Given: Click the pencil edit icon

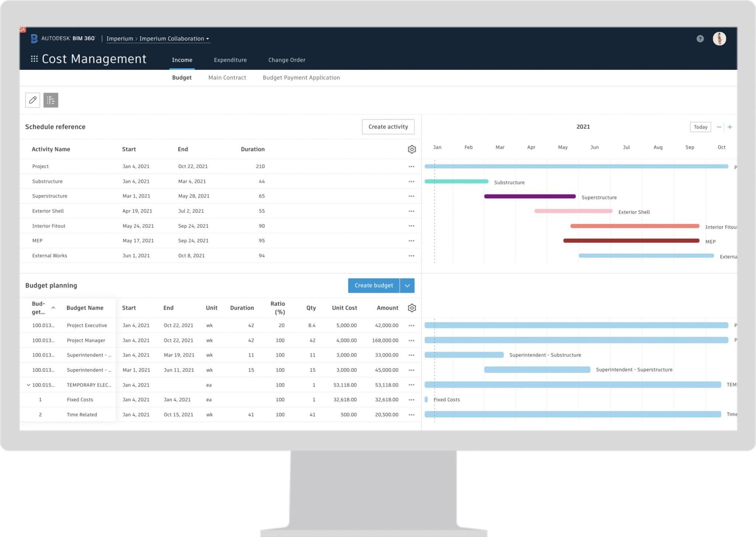Looking at the screenshot, I should point(32,100).
